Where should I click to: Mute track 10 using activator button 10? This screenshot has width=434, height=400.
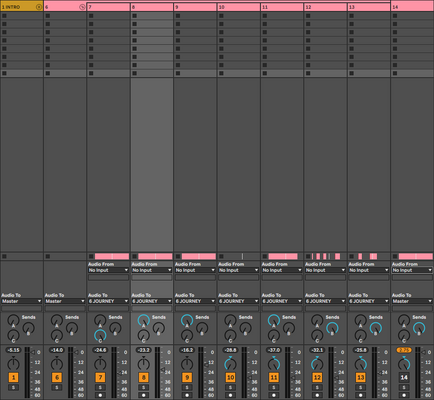tap(230, 377)
